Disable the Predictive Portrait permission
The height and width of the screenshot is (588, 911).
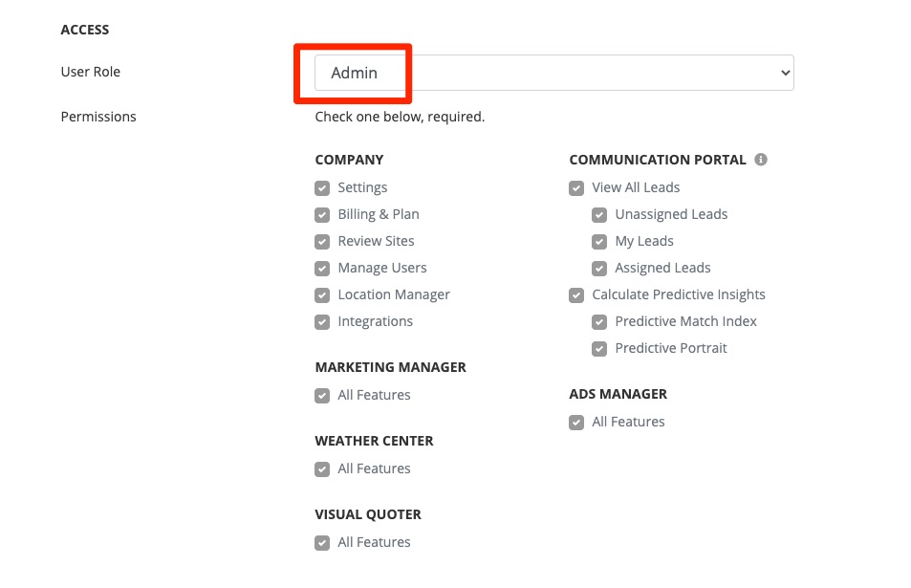coord(599,349)
